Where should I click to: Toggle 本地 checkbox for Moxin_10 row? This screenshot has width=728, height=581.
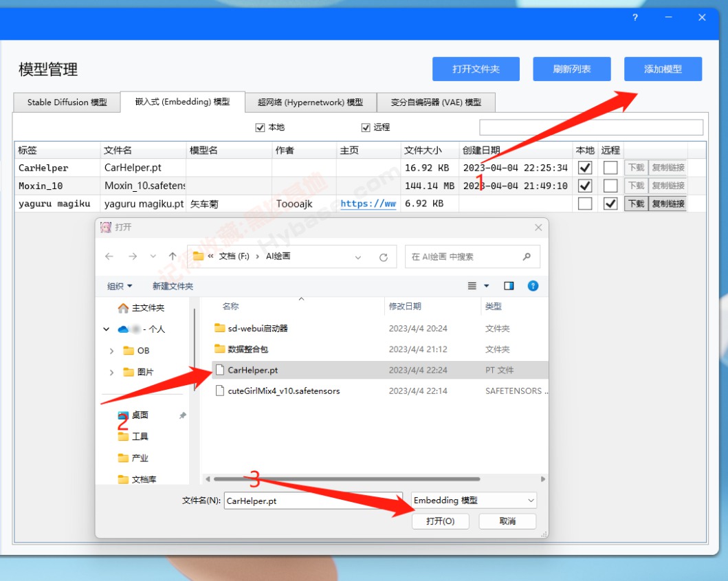click(585, 186)
